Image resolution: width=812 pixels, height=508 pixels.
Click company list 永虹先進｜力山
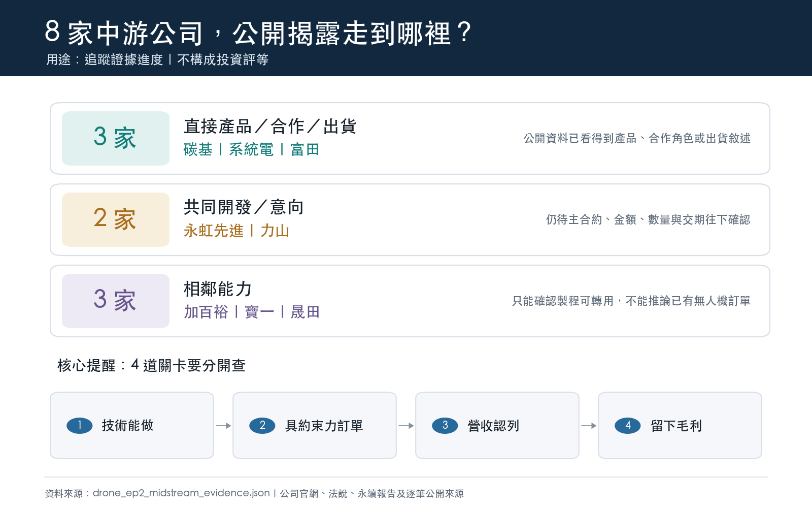[236, 231]
